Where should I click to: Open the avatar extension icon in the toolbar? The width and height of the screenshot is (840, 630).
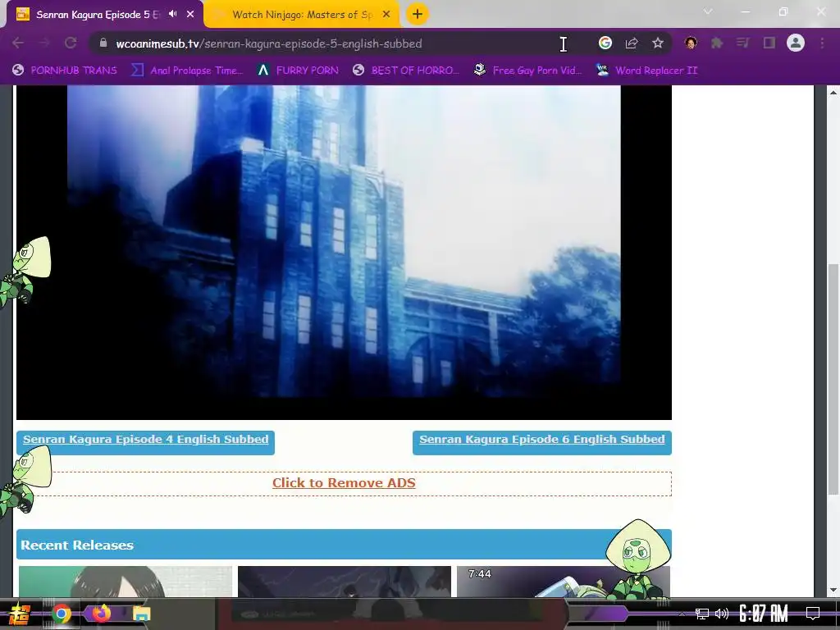tap(691, 43)
